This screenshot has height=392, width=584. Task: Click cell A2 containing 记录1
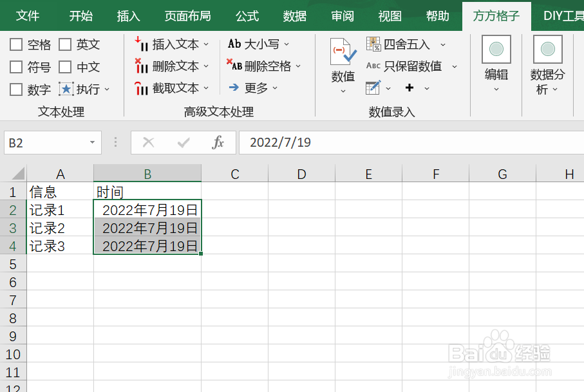pyautogui.click(x=60, y=210)
